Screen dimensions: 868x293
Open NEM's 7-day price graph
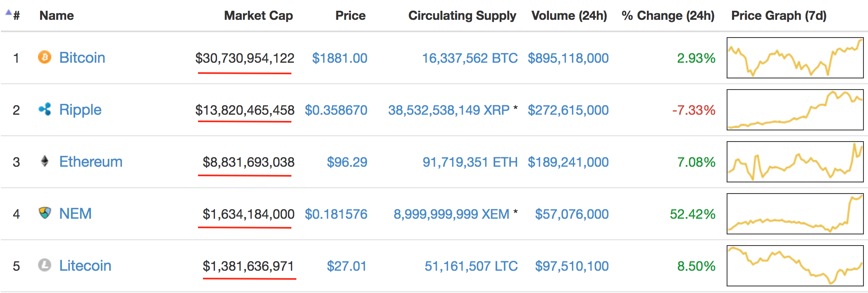[795, 214]
